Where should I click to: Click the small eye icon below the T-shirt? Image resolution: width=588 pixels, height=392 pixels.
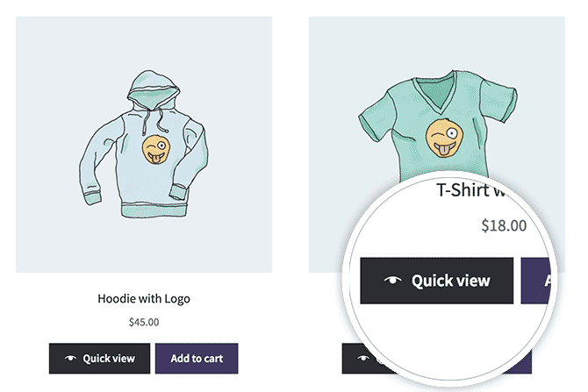(362, 359)
